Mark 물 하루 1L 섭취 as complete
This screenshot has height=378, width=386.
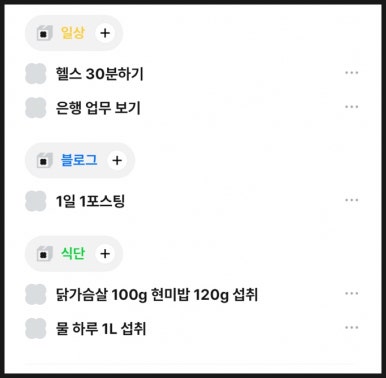36,328
